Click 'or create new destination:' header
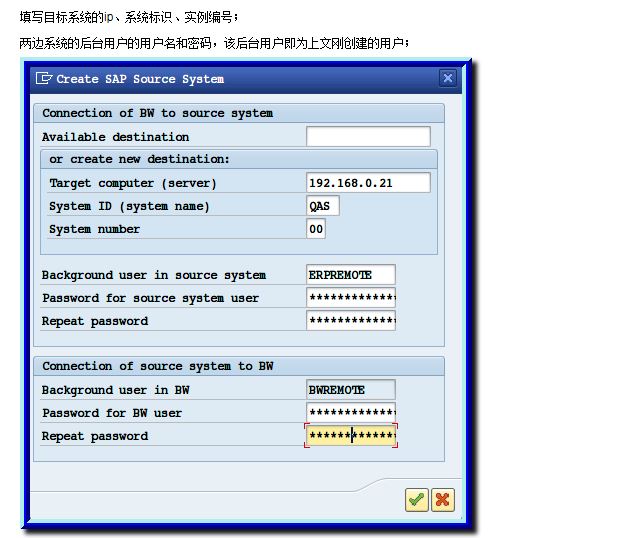 239,159
